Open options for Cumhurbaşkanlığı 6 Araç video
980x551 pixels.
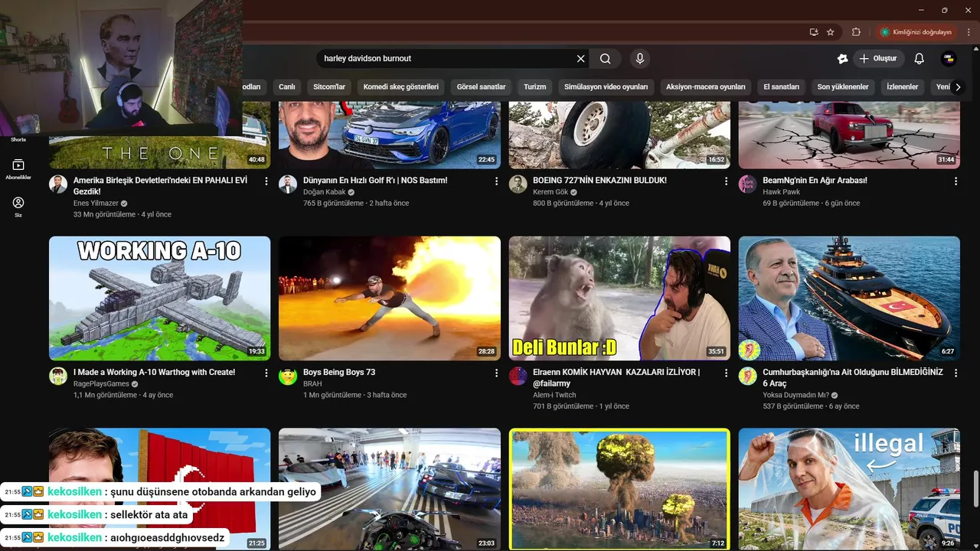(955, 373)
